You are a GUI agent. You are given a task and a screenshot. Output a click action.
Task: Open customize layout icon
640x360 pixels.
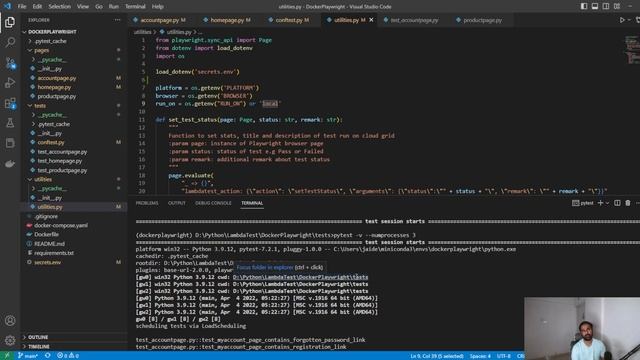(x=617, y=6)
